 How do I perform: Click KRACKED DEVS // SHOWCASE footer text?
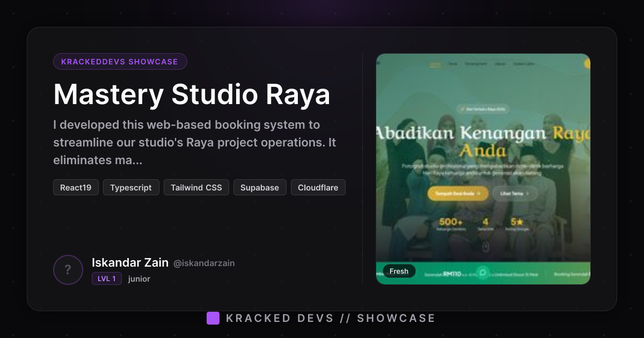click(x=331, y=318)
